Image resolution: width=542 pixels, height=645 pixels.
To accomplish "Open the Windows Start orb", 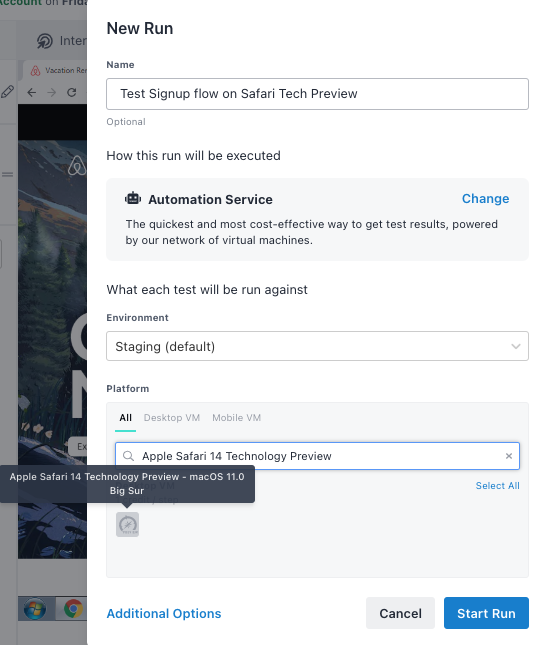I will [35, 609].
